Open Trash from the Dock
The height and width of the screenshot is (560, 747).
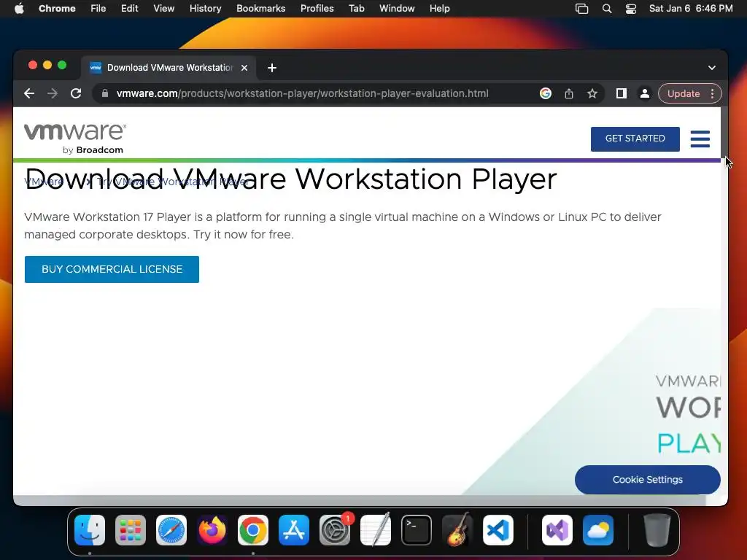[657, 530]
